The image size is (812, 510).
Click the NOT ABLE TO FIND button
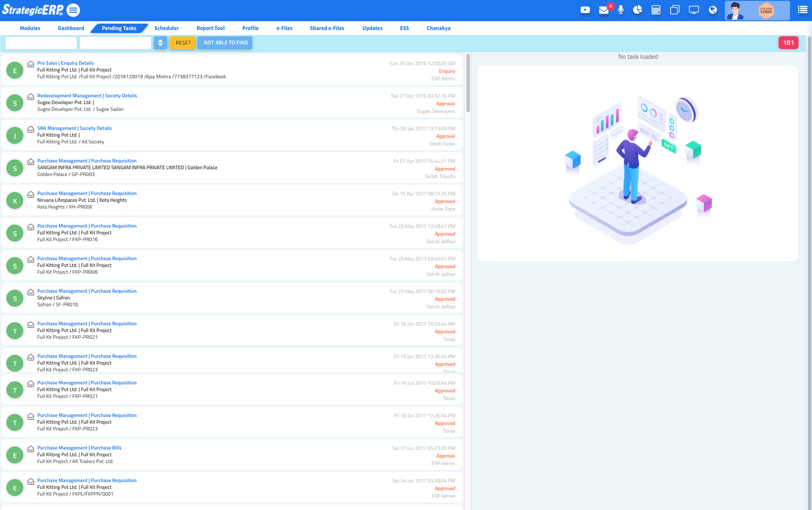(225, 43)
